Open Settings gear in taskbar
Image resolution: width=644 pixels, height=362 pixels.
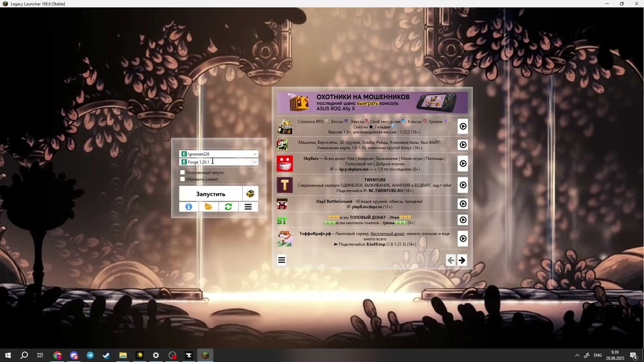tap(156, 355)
